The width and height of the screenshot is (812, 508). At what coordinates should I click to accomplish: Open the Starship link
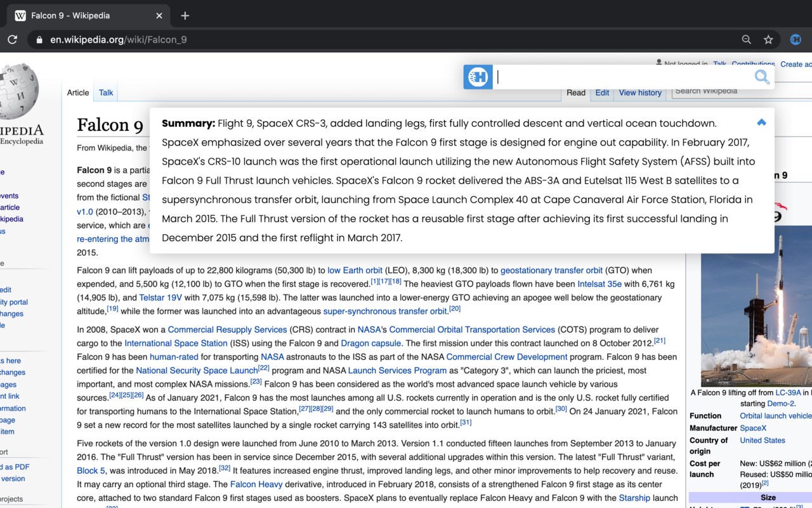[634, 498]
